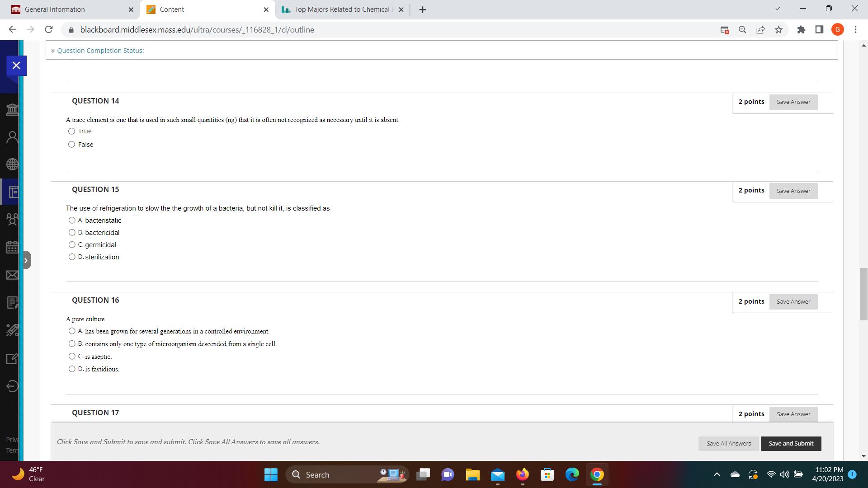Select option B for pure culture question
The width and height of the screenshot is (868, 488).
pyautogui.click(x=72, y=344)
